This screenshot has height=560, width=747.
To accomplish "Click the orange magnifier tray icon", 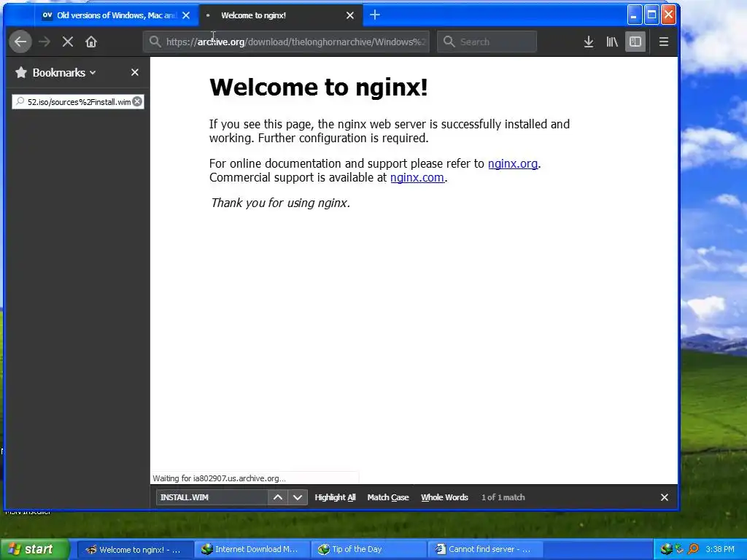I will [x=693, y=549].
